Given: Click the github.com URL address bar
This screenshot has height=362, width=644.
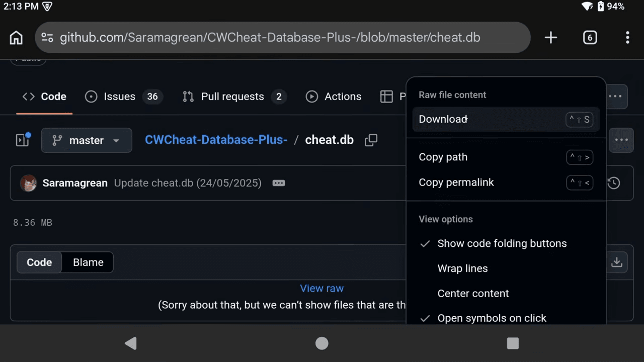Looking at the screenshot, I should tap(282, 37).
